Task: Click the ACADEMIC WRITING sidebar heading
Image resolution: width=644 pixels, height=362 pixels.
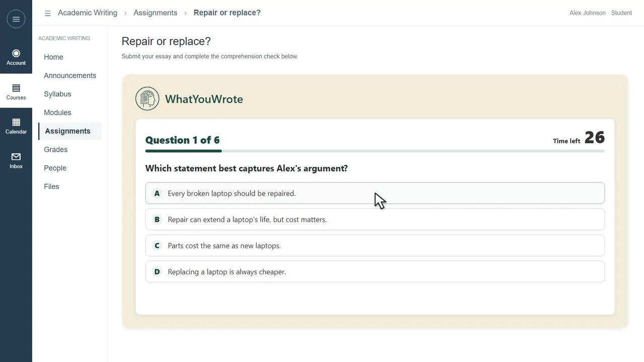Action: point(64,38)
